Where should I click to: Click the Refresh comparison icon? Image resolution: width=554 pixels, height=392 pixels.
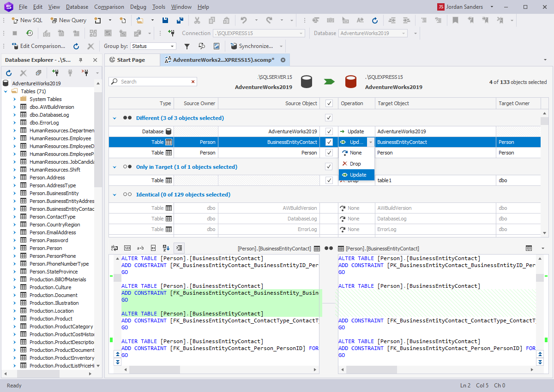pos(76,46)
